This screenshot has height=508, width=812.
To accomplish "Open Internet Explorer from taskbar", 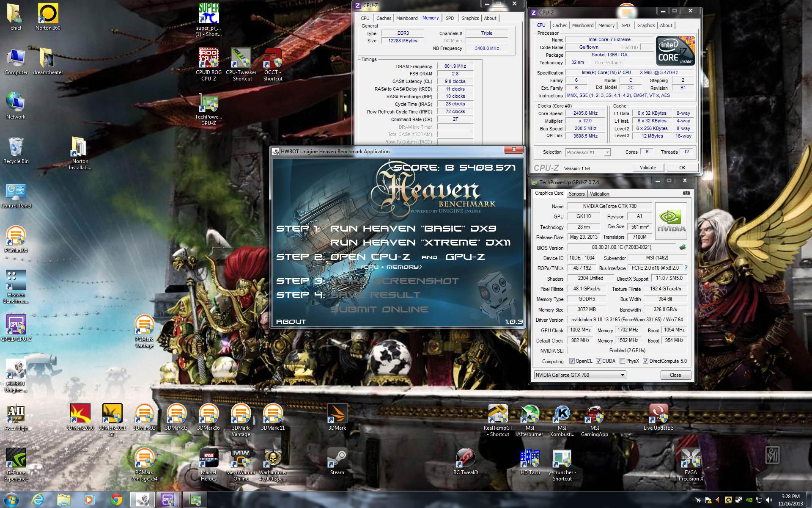I will (x=38, y=500).
